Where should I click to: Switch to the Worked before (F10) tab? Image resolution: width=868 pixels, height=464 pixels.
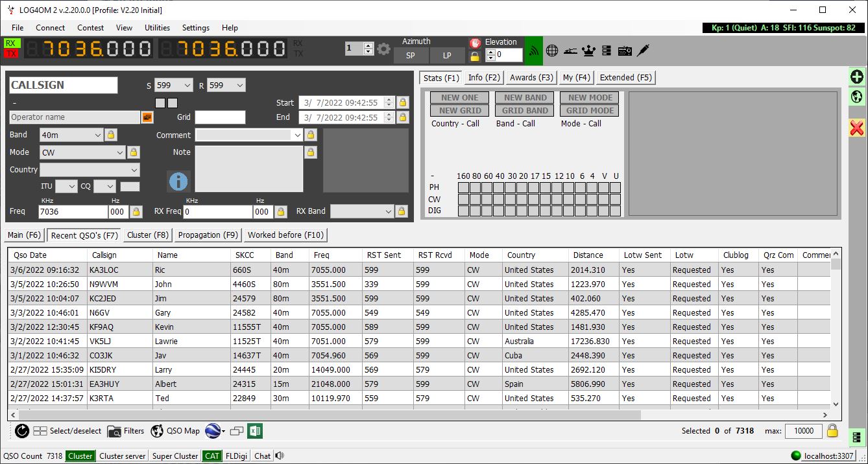click(x=285, y=235)
